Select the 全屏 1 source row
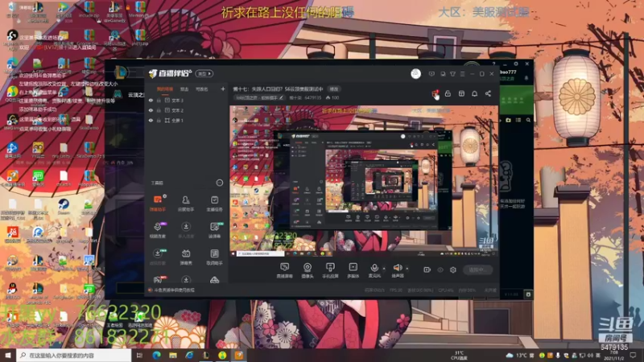 click(187, 120)
